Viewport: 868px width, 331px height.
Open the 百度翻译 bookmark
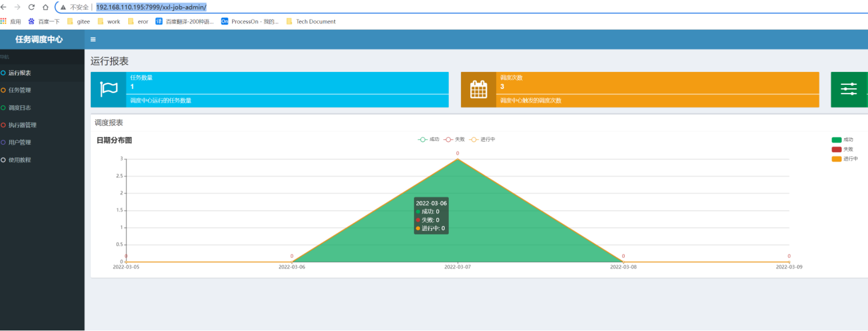[184, 22]
